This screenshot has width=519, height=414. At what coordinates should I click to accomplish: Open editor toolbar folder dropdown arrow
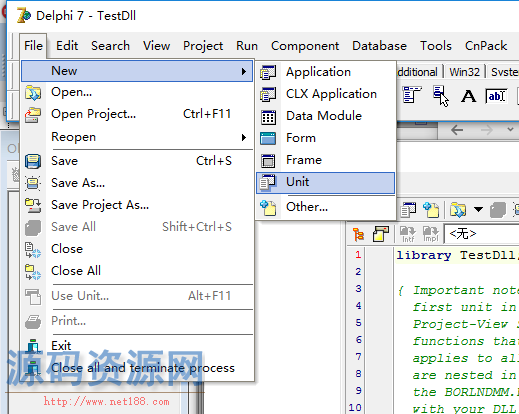click(x=478, y=209)
